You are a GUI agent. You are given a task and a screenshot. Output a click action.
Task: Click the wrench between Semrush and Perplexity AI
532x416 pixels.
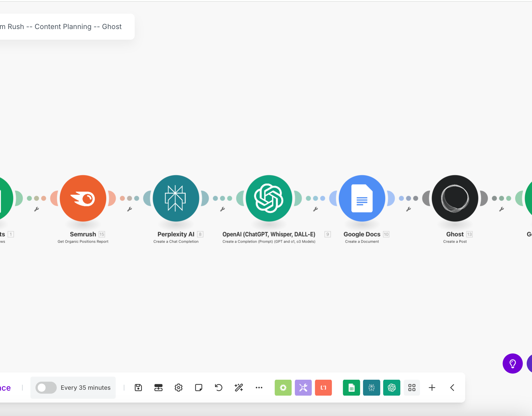point(129,209)
